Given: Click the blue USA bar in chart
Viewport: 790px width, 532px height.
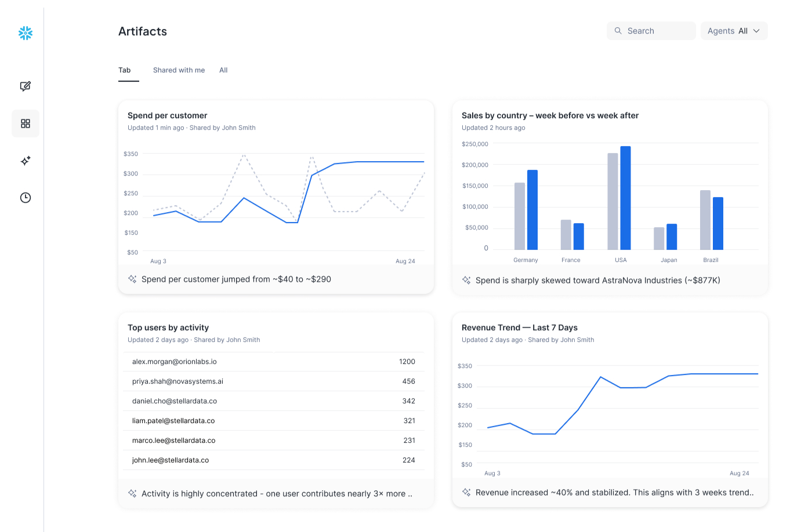Looking at the screenshot, I should 625,198.
